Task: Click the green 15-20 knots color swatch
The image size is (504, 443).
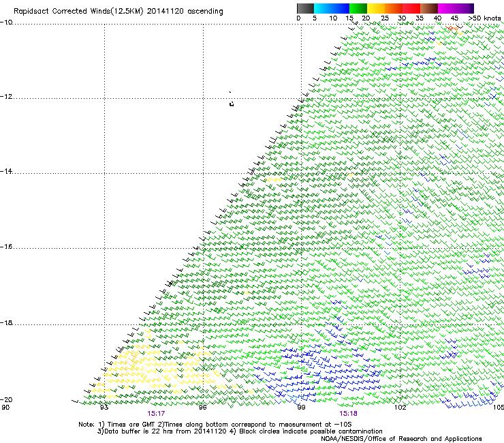Action: coord(358,8)
